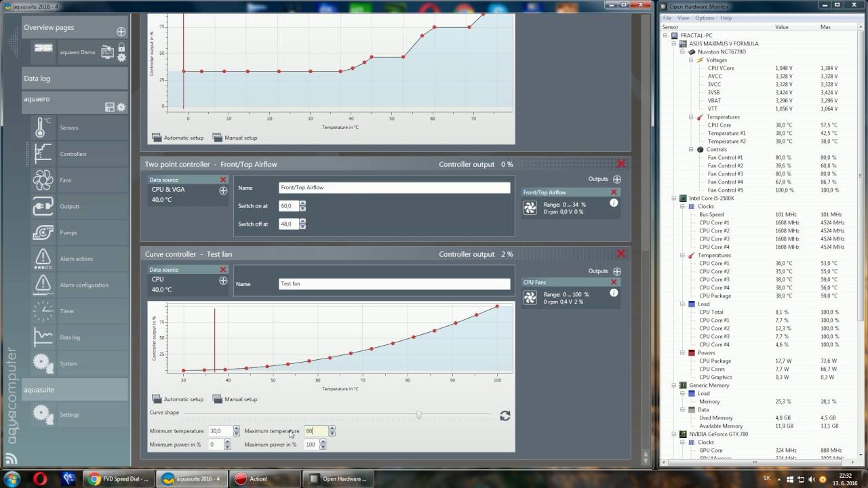Click Manual setup under Test fan curve
Screen dimensions: 868x488
235,399
